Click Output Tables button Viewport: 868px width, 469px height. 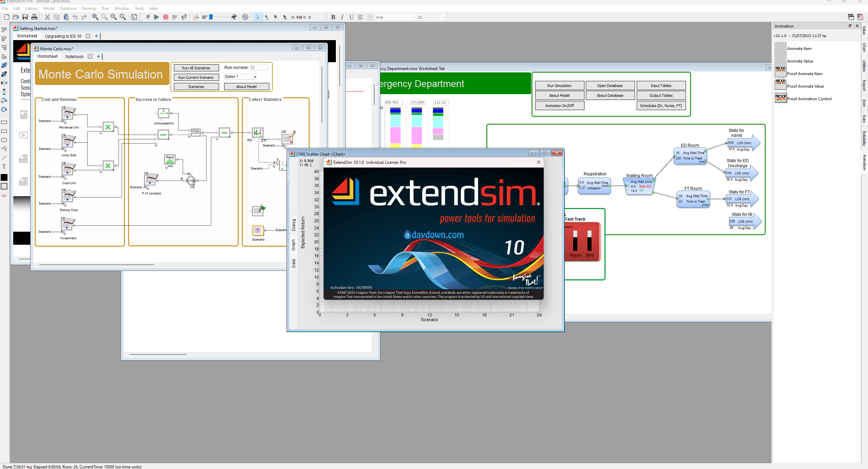pos(661,95)
